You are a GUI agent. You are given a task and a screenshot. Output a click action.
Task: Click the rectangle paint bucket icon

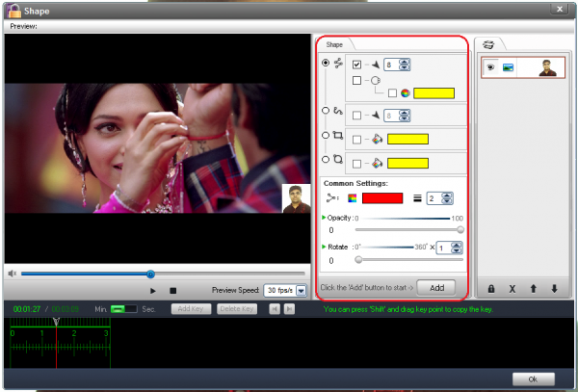point(377,140)
